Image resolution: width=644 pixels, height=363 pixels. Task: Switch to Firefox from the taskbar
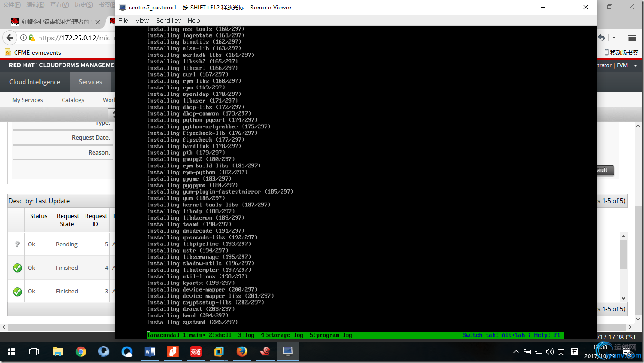click(x=242, y=352)
